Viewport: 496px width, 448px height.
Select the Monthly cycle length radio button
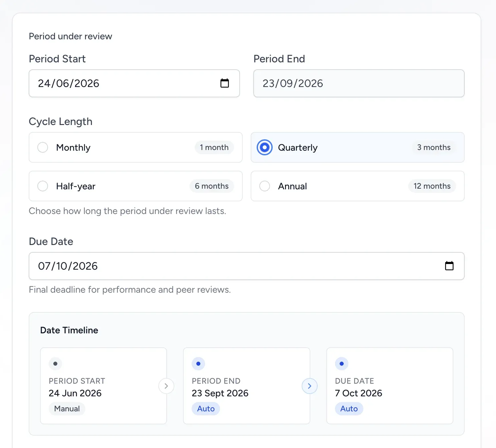pos(43,147)
